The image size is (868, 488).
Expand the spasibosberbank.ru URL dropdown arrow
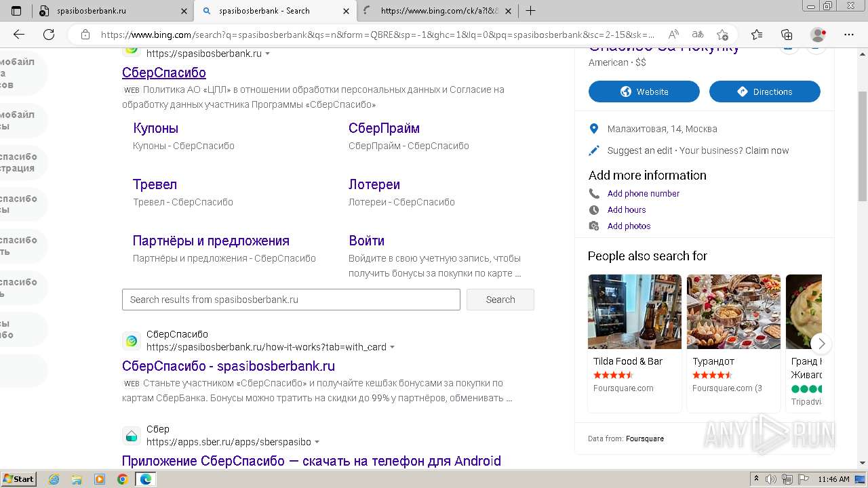pyautogui.click(x=267, y=54)
